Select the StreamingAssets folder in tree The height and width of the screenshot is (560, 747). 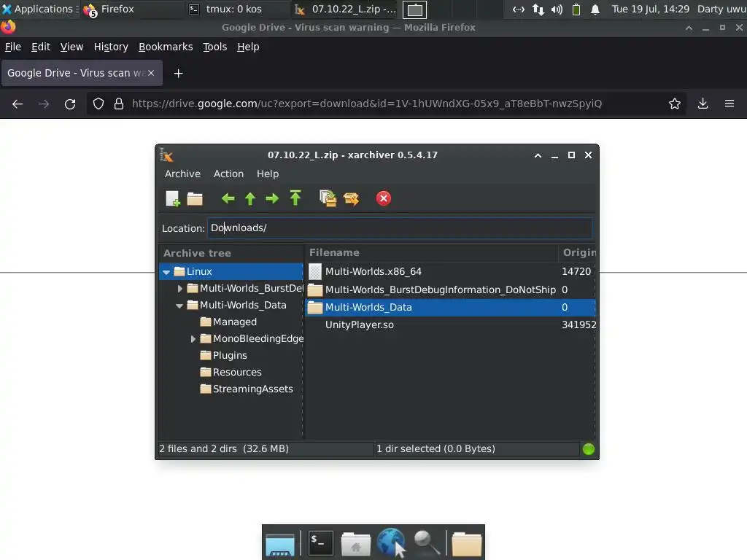(x=252, y=389)
